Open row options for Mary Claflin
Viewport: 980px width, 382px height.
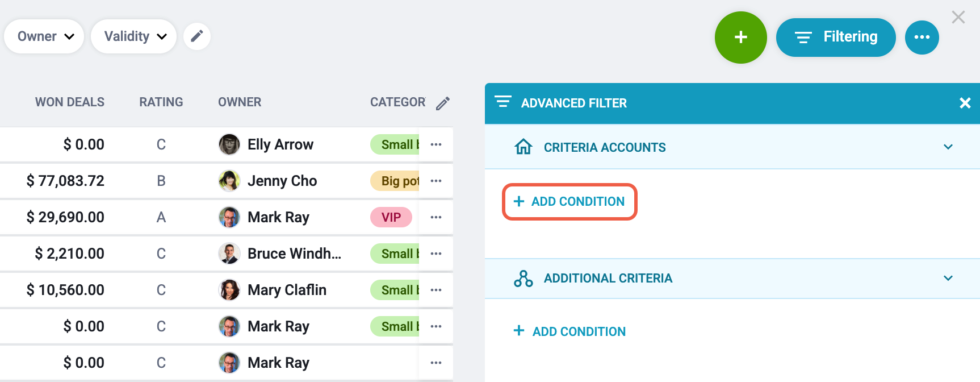coord(436,290)
